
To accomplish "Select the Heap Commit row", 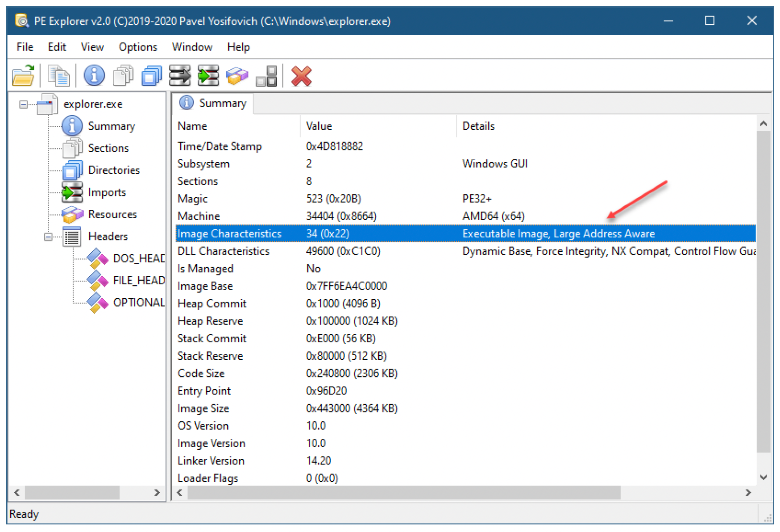I will click(x=465, y=303).
